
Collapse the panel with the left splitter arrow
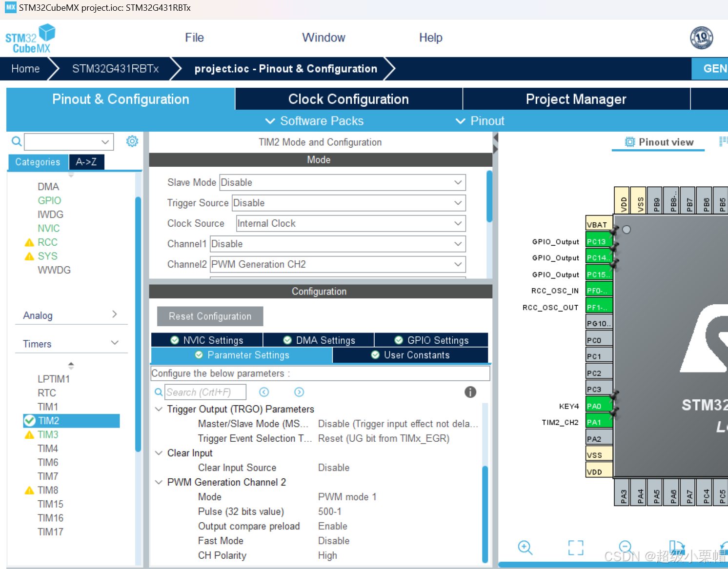(x=496, y=138)
